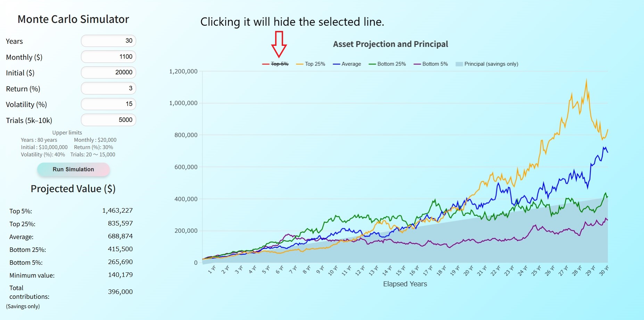Click the red Top 5% legend swatch
Viewport: 644px width, 320px height.
pyautogui.click(x=266, y=64)
